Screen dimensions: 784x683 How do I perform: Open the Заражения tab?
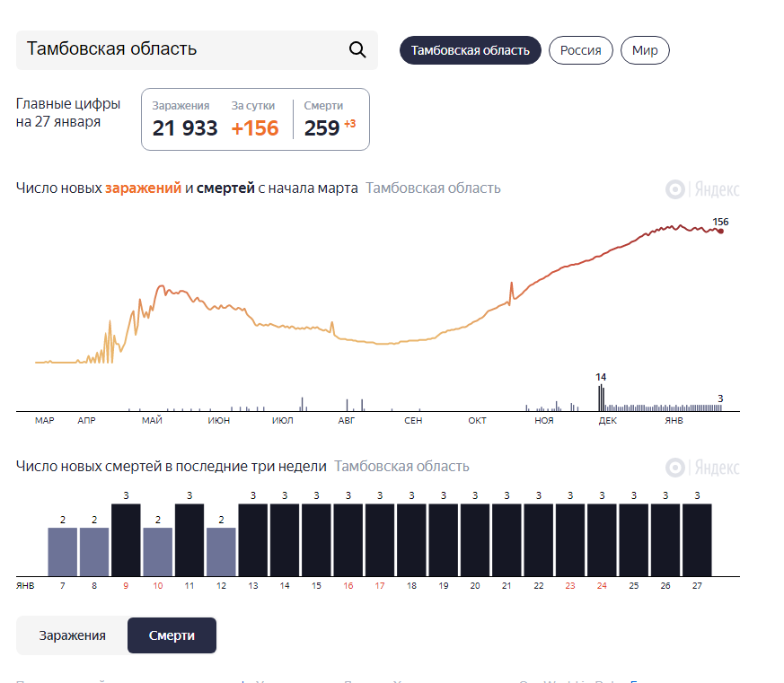(72, 635)
